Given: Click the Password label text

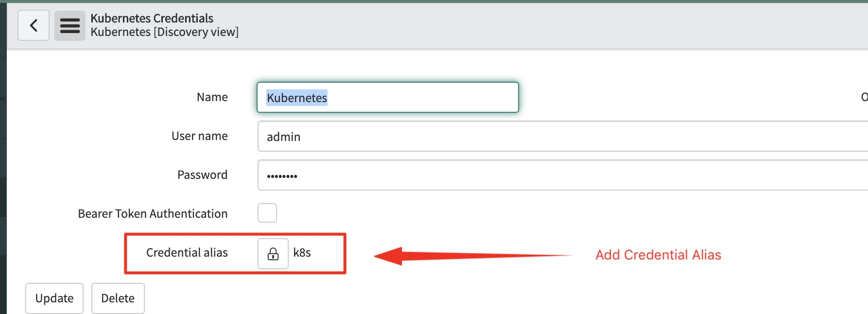Looking at the screenshot, I should [202, 175].
